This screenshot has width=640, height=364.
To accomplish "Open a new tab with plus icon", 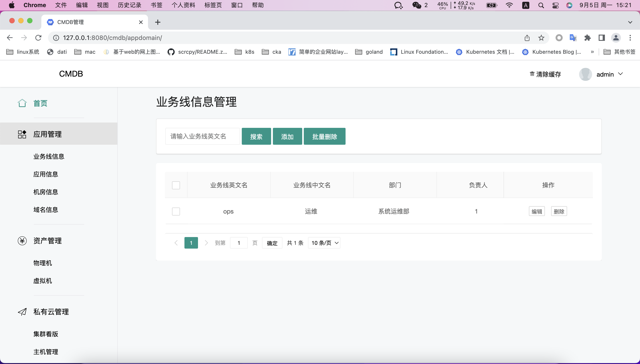I will pyautogui.click(x=158, y=22).
